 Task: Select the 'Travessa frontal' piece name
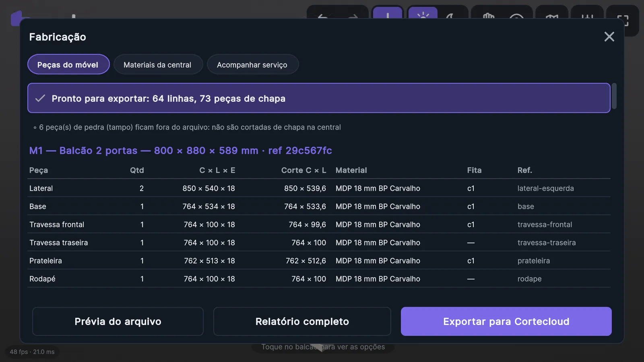(x=57, y=224)
